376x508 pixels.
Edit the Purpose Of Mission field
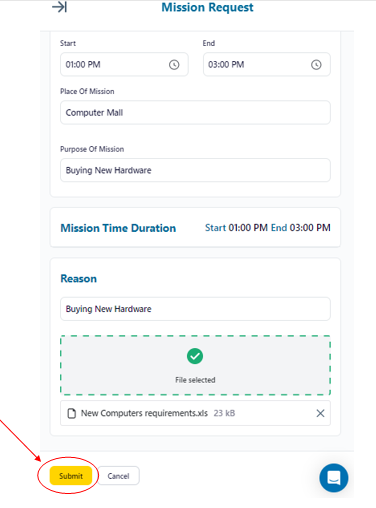pos(195,170)
